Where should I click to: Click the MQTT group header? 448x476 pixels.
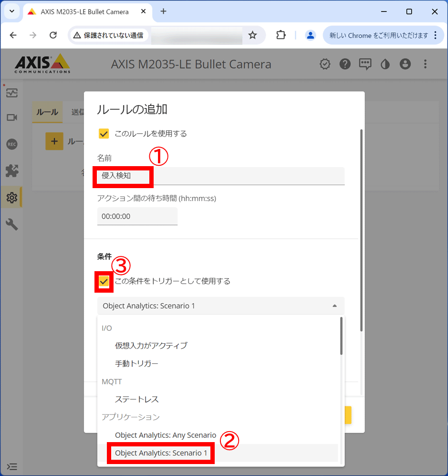point(112,381)
